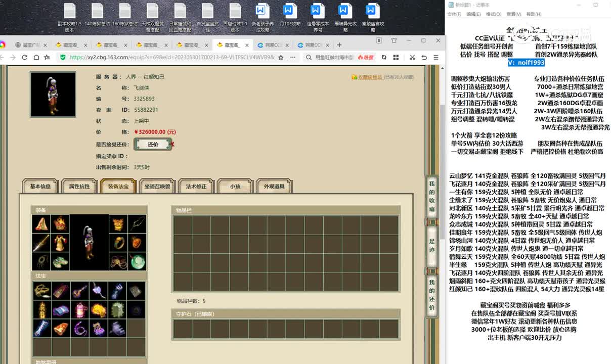Open desktop document 雁塔异光攻略
The width and height of the screenshot is (611, 364).
coord(345,18)
